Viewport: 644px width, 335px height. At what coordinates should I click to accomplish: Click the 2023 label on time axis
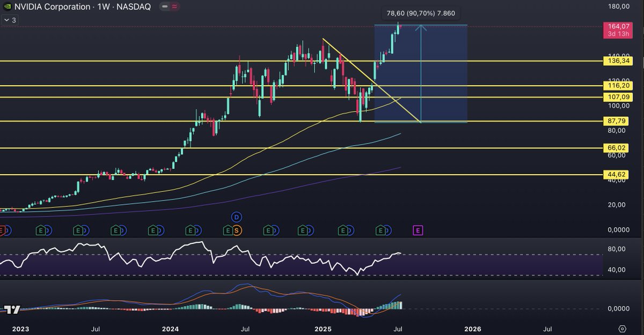pos(20,328)
